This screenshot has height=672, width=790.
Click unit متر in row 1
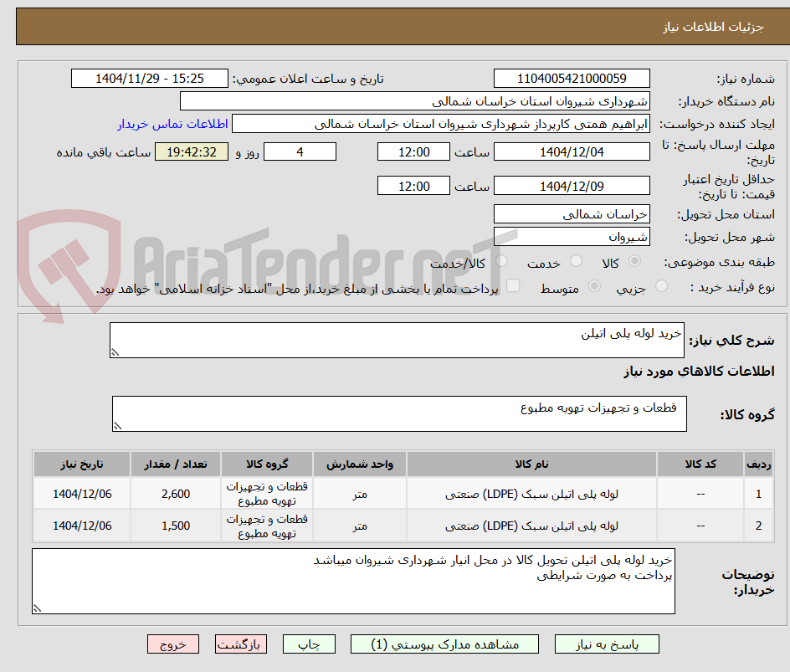point(360,495)
